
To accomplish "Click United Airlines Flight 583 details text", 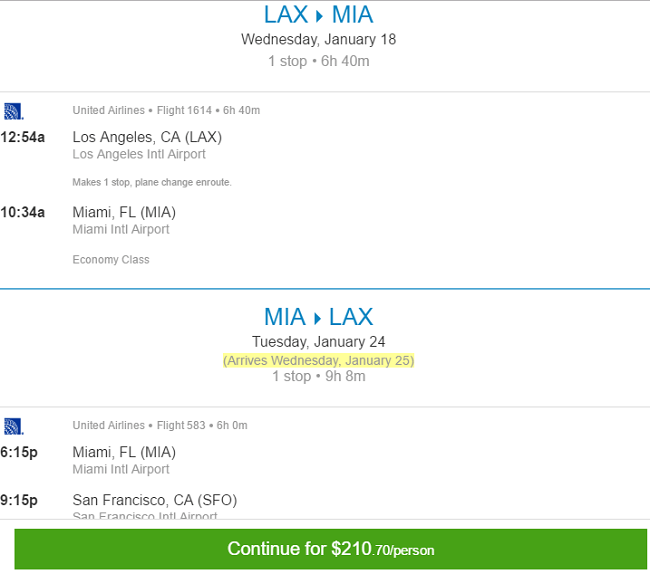I will [x=160, y=425].
